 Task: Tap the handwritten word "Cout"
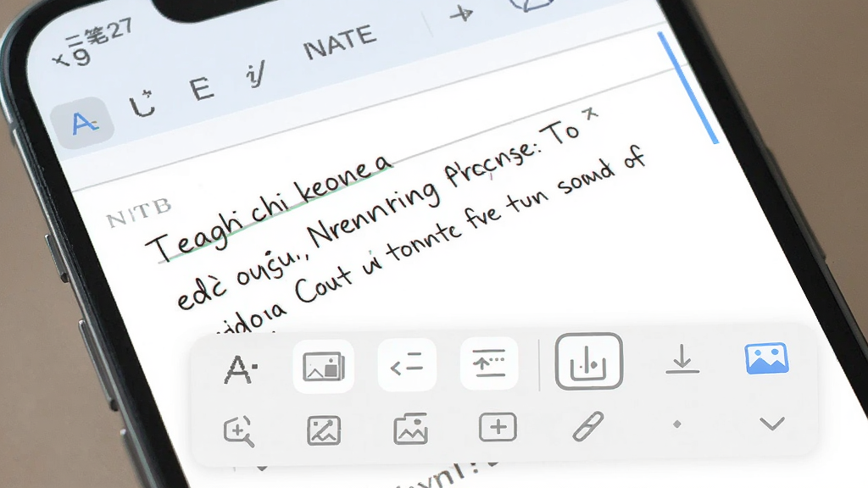pyautogui.click(x=323, y=285)
